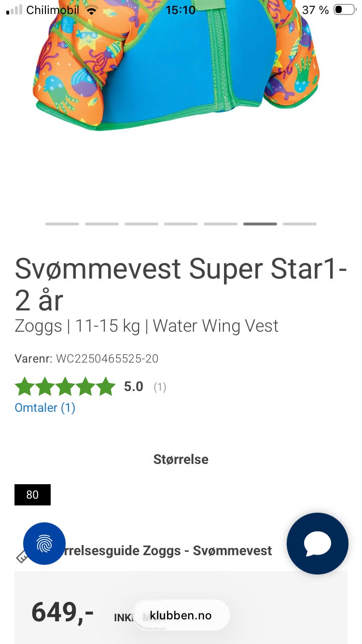The width and height of the screenshot is (362, 644).
Task: Click the ruler icon beside size guide
Action: click(x=20, y=557)
